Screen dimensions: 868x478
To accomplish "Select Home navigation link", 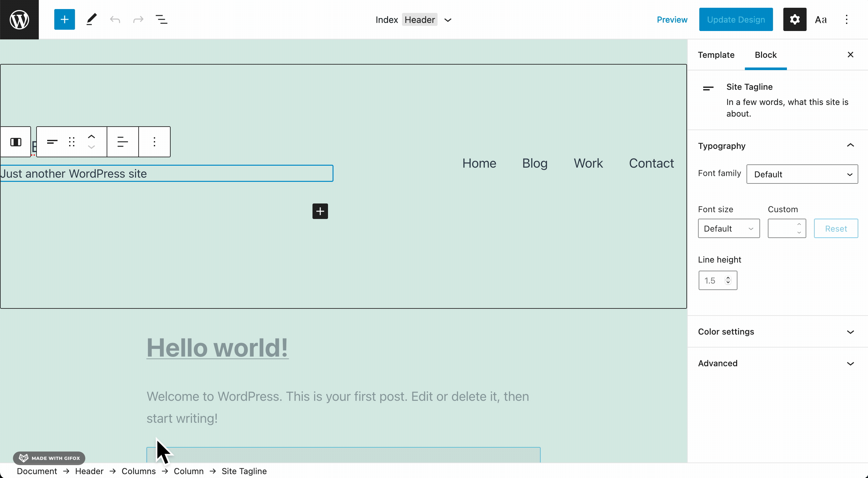I will (479, 163).
